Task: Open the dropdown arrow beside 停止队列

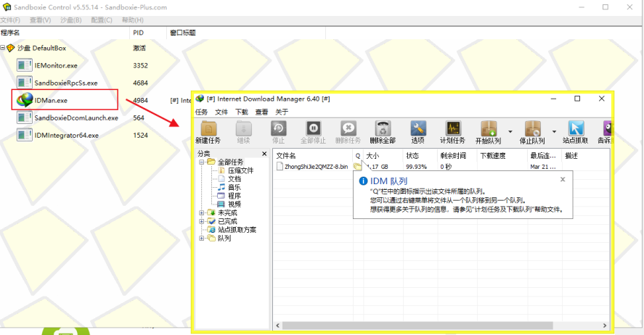Action: click(x=555, y=132)
